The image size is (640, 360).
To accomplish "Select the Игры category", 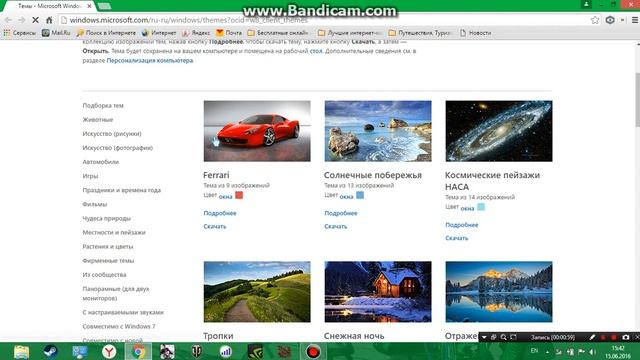I will click(x=90, y=176).
